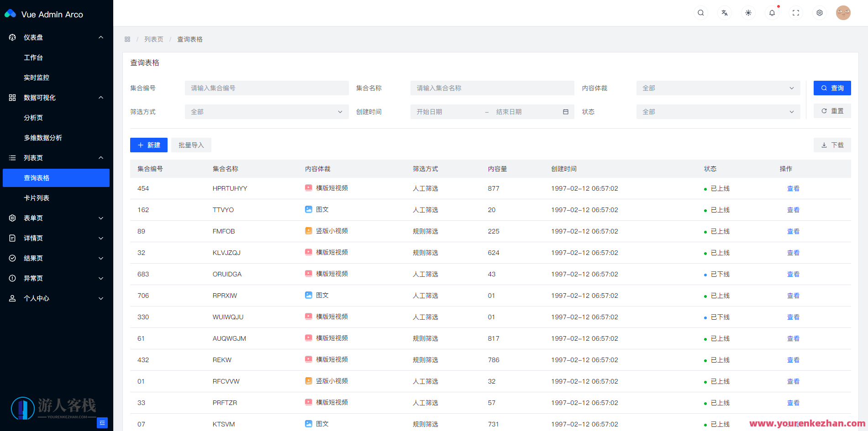Open the 个人中心 menu item
The image size is (868, 431).
[x=36, y=298]
